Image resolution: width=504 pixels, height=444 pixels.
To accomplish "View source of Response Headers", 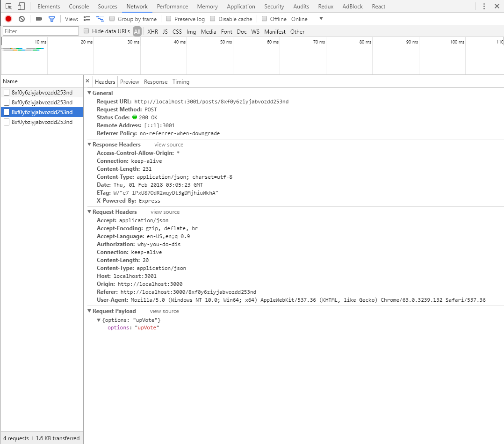I will click(x=168, y=145).
